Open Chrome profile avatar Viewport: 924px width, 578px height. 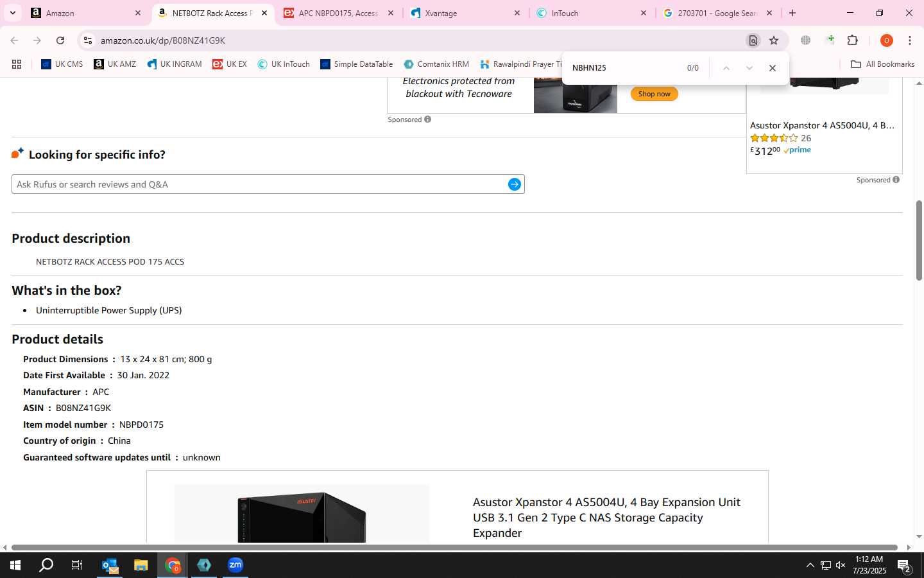coord(887,40)
